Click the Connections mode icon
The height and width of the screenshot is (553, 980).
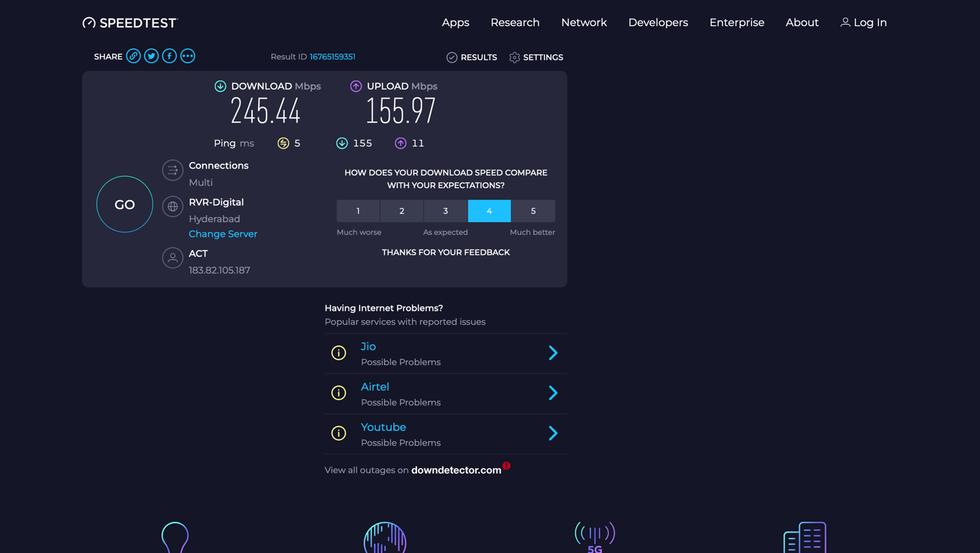pos(173,170)
